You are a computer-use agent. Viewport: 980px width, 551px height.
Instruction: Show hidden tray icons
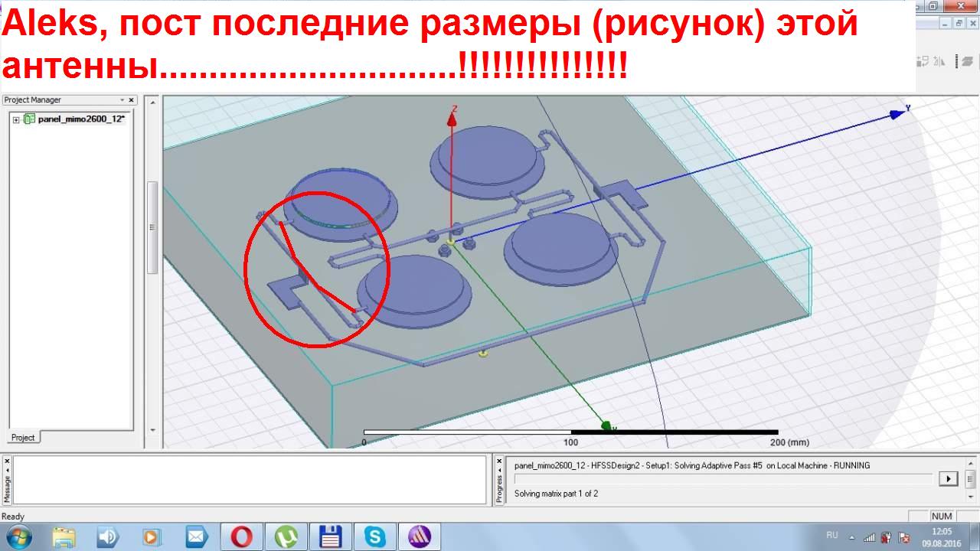point(851,536)
